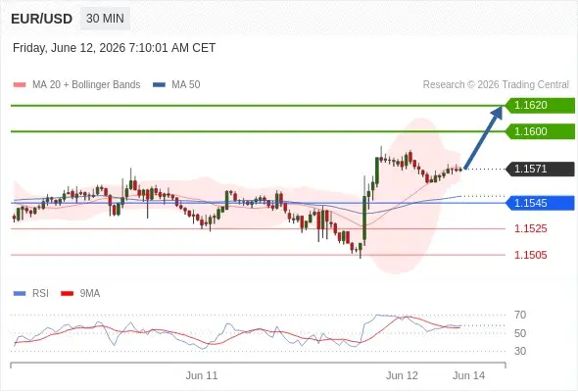
Task: Select the 1.1620 resistance price tag
Action: click(x=540, y=106)
